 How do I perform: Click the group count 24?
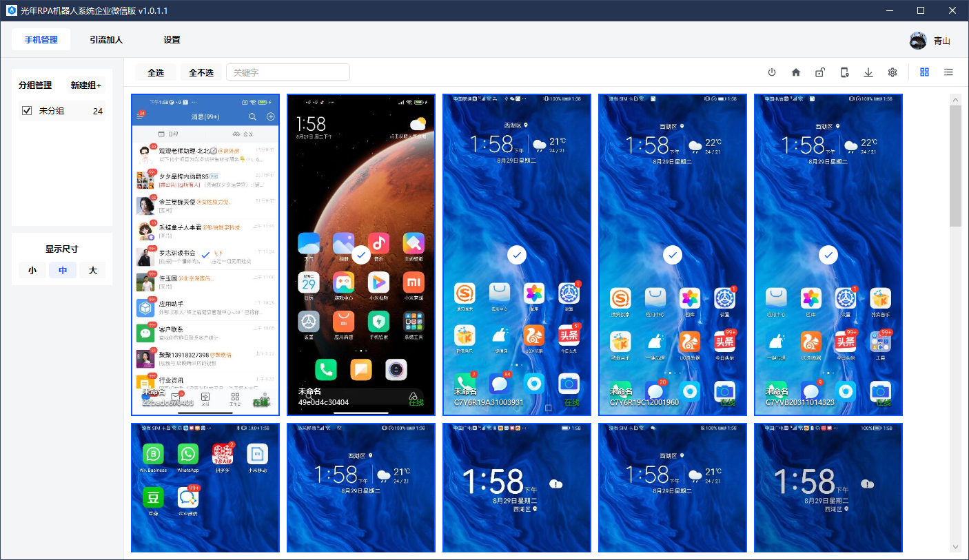(98, 111)
